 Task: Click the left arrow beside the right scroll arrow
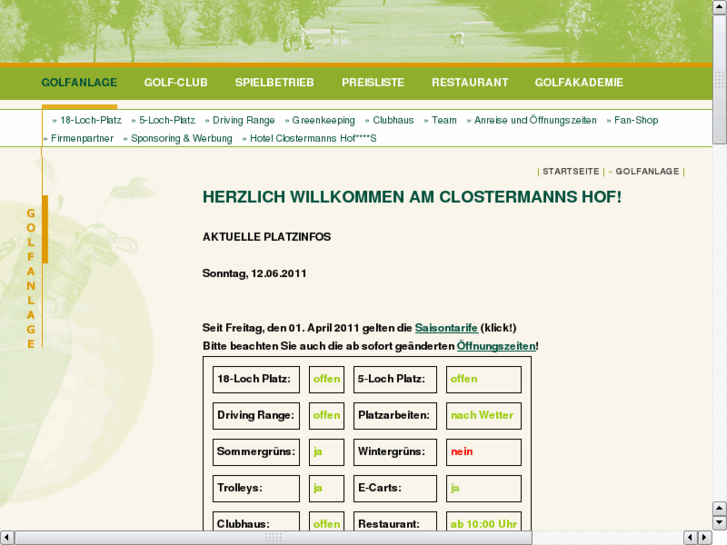(691, 538)
